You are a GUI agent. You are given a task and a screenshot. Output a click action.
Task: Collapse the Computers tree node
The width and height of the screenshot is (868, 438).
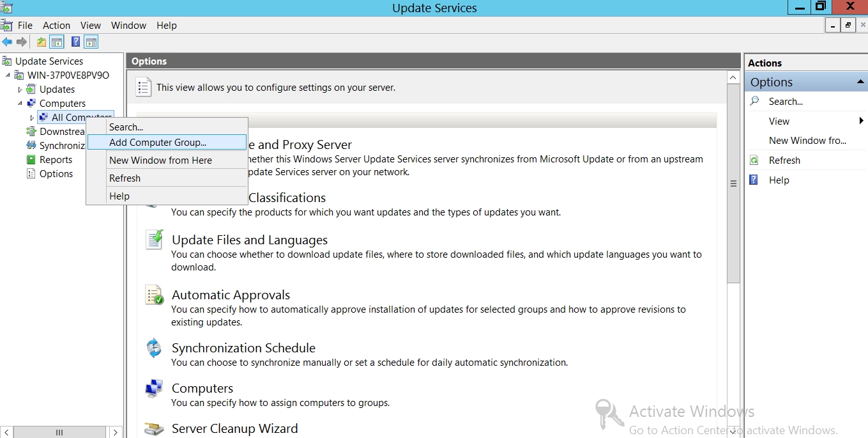click(x=20, y=103)
